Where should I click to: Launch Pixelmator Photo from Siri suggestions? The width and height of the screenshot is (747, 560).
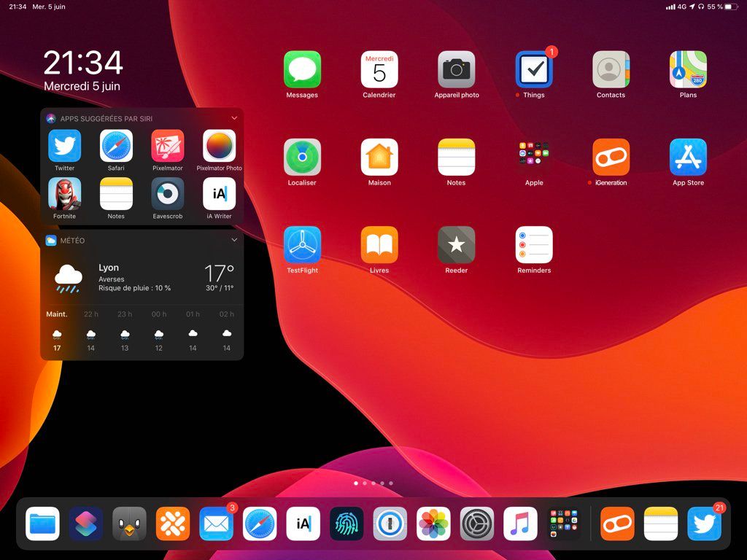(219, 146)
